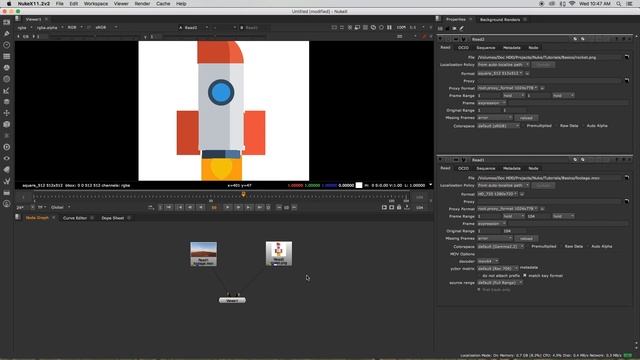Toggle the Auto Alpha checkbox in Read2
This screenshot has height=360, width=640.
pyautogui.click(x=584, y=126)
